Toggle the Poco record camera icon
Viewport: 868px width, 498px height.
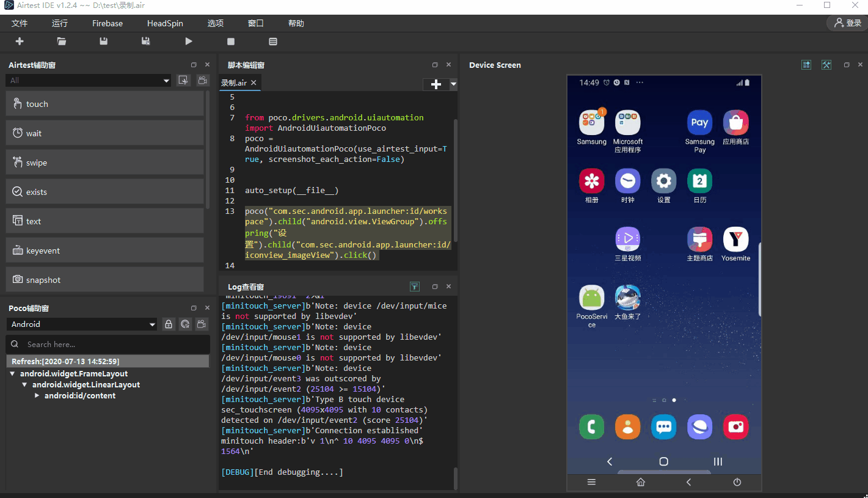coord(201,324)
